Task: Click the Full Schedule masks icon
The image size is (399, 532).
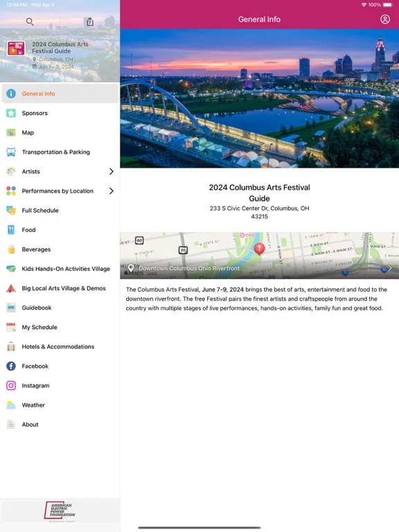Action: point(11,211)
